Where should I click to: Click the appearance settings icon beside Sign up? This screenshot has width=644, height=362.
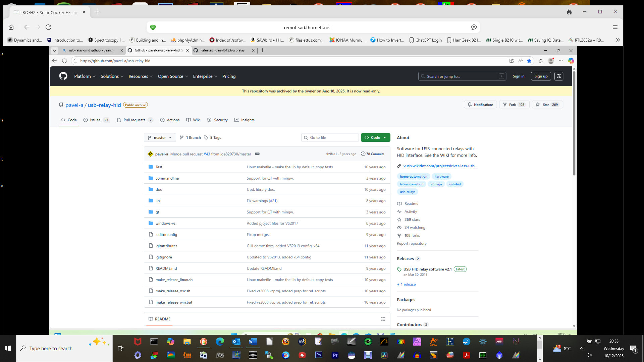point(559,76)
